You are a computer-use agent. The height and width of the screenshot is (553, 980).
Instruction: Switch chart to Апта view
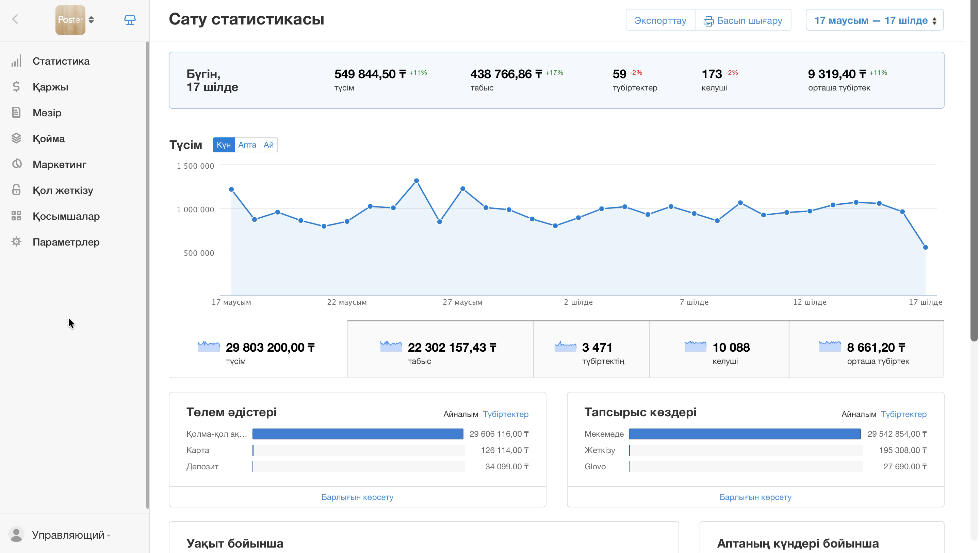[x=247, y=145]
